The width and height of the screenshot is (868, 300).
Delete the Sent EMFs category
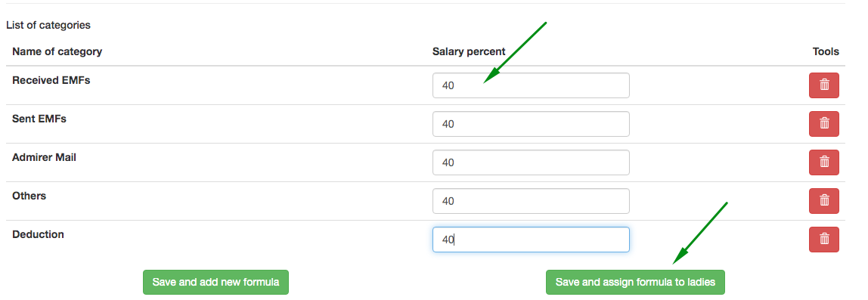823,124
